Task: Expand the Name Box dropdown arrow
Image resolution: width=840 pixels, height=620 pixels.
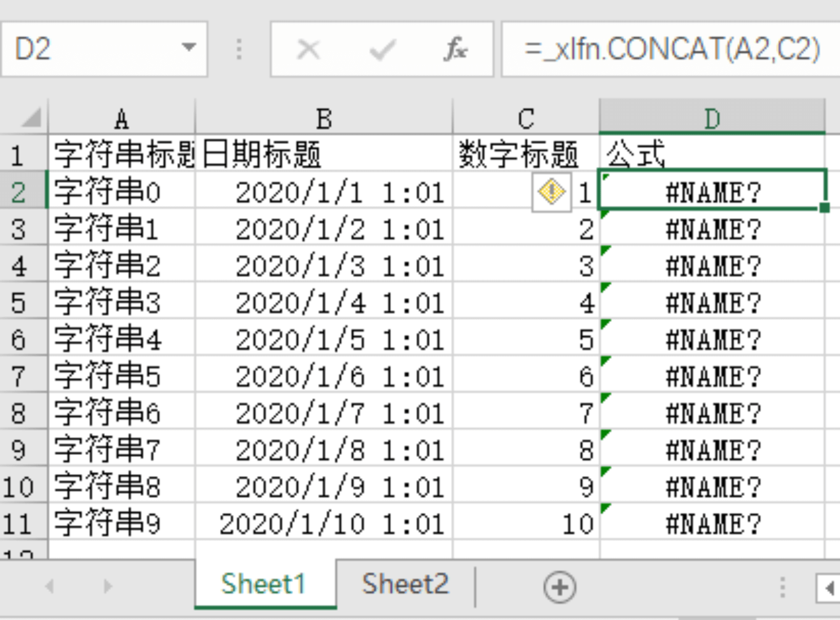Action: pos(188,48)
